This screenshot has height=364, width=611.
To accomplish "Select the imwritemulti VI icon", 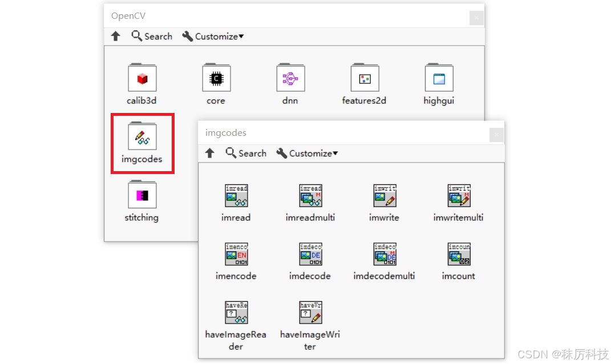I will pos(459,195).
